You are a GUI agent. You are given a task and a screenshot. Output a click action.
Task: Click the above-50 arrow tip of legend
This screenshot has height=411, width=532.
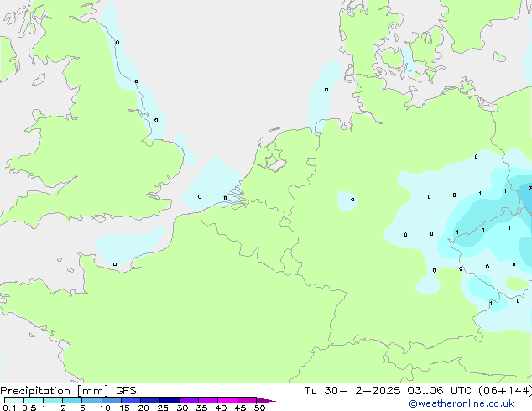click(x=266, y=400)
